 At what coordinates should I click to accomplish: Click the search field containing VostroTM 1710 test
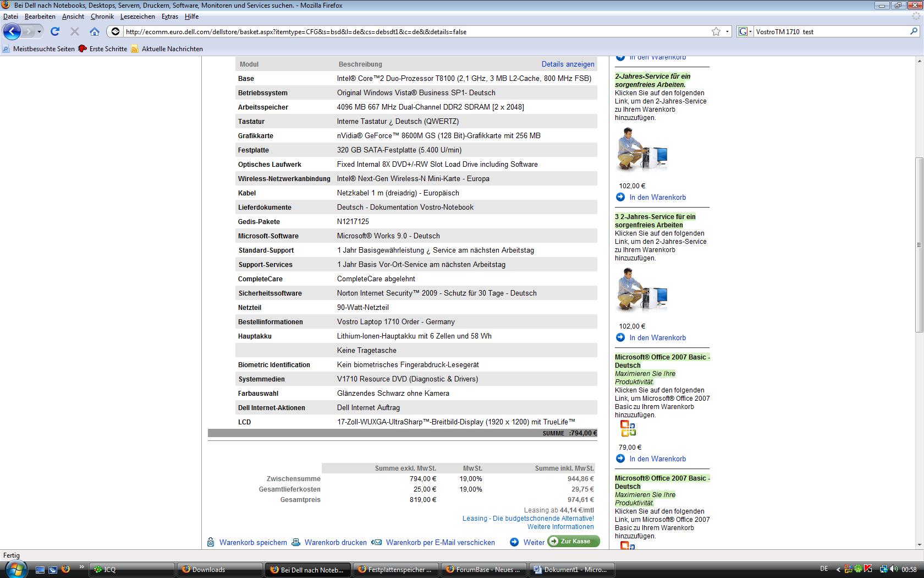[831, 31]
